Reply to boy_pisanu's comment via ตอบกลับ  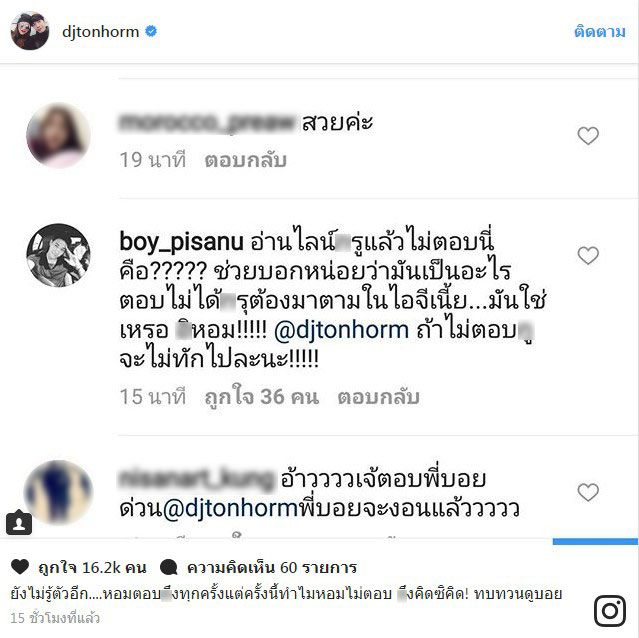click(x=378, y=397)
